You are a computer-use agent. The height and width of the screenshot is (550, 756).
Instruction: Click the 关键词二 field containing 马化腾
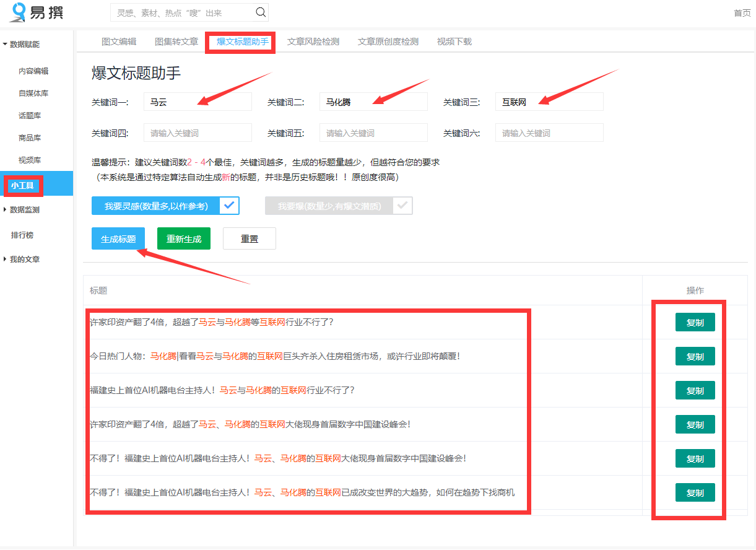373,102
